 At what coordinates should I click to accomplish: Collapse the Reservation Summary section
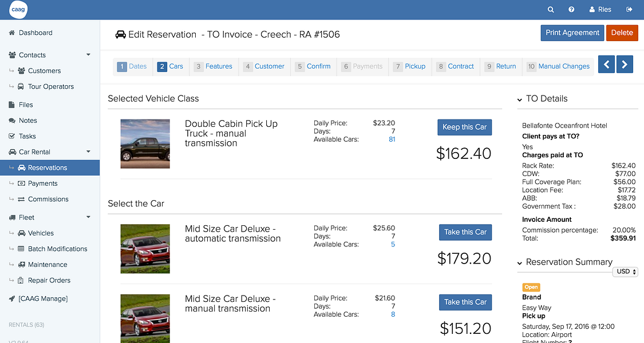pos(520,262)
